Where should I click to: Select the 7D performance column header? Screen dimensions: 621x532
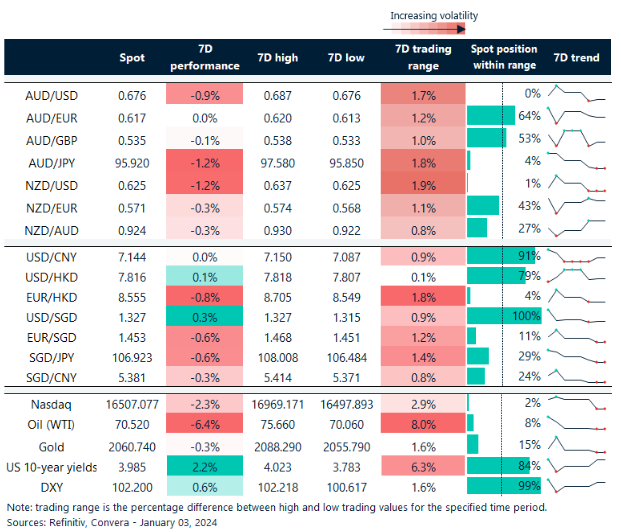pyautogui.click(x=205, y=58)
